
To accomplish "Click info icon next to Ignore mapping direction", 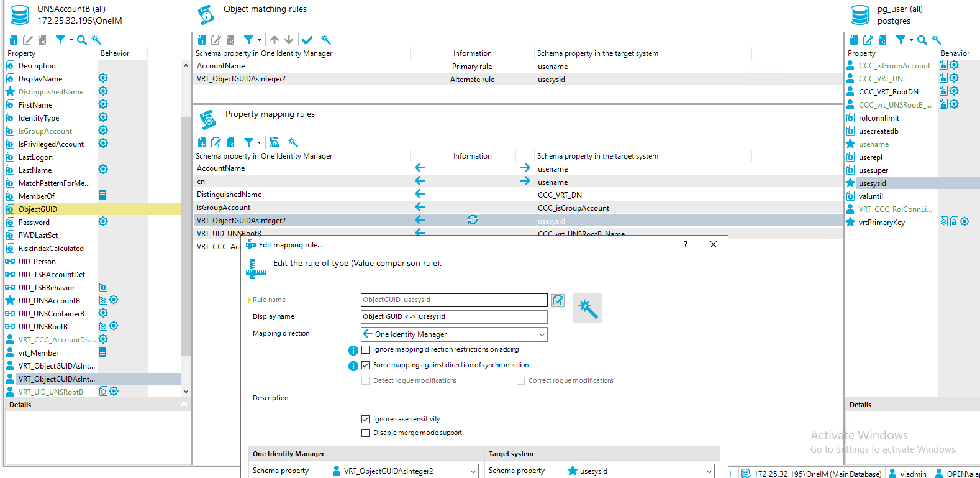I will (x=353, y=351).
